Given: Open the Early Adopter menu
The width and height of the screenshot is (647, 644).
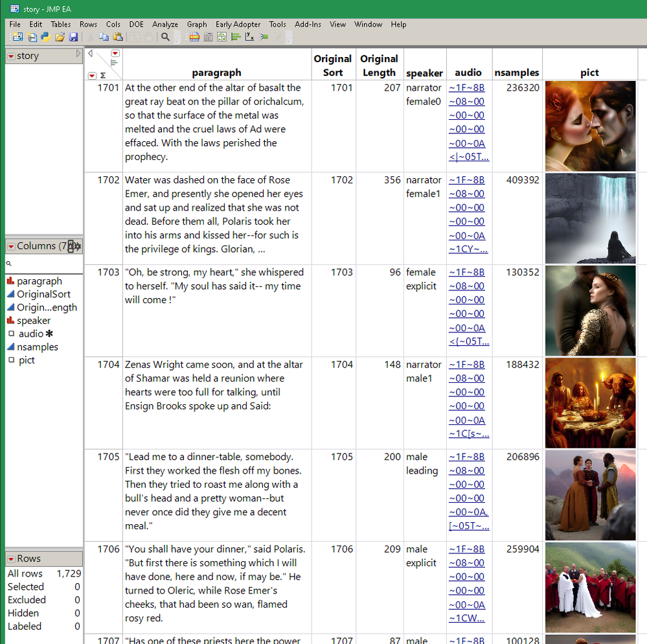Looking at the screenshot, I should coord(238,24).
